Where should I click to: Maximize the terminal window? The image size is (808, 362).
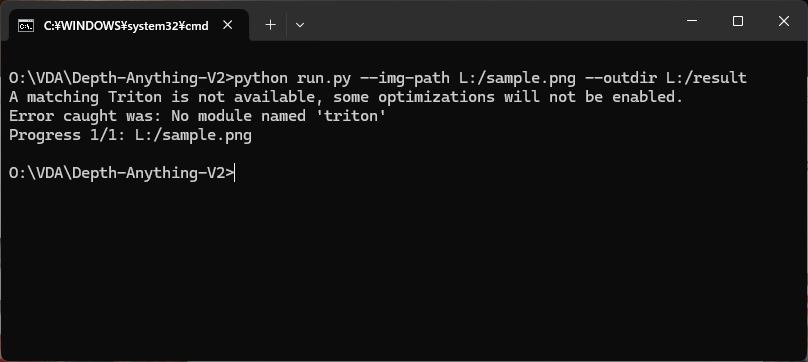[x=738, y=21]
